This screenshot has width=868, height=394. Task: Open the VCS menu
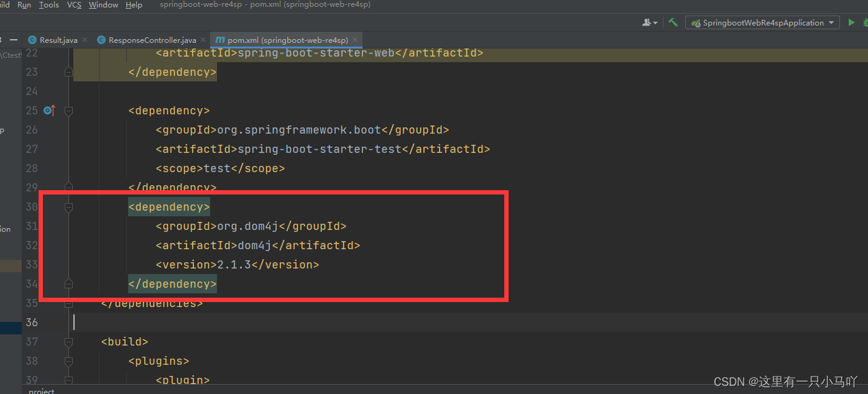coord(74,5)
